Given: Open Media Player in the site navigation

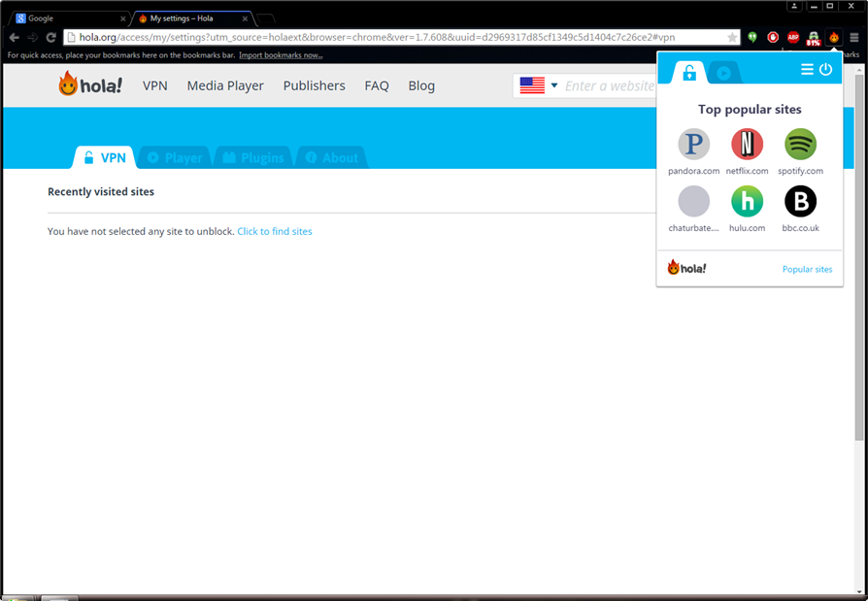Looking at the screenshot, I should tap(225, 85).
